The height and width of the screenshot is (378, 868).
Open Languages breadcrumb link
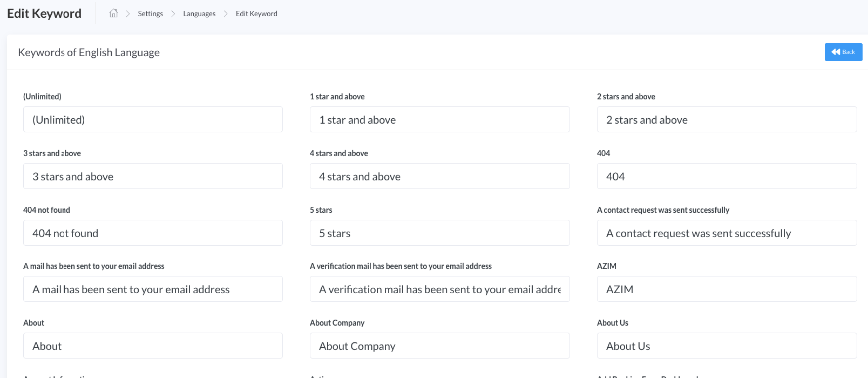pyautogui.click(x=199, y=13)
